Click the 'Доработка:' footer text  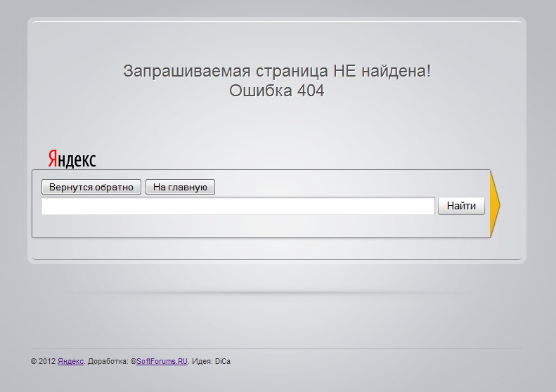[x=108, y=361]
